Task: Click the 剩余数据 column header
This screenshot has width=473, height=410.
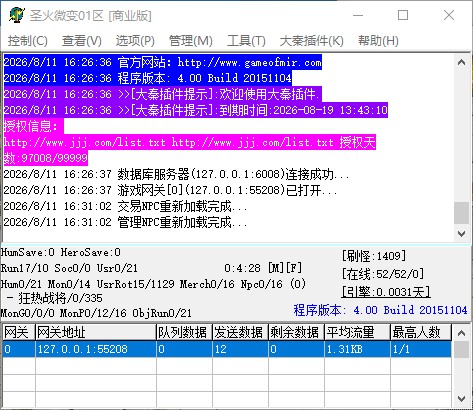Action: [x=296, y=332]
